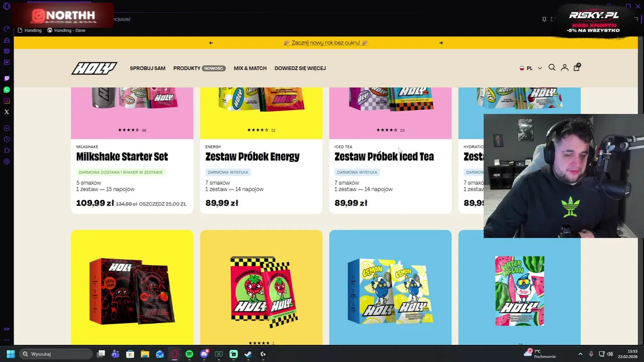Screen dimensions: 644x362
Task: Click Milkshake Starter Set star rating '96'
Action: click(132, 130)
